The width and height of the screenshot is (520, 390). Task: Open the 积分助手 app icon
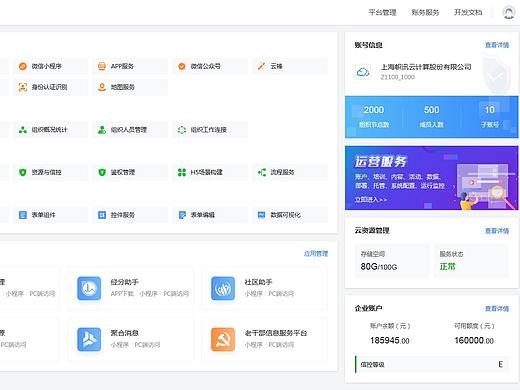89,288
